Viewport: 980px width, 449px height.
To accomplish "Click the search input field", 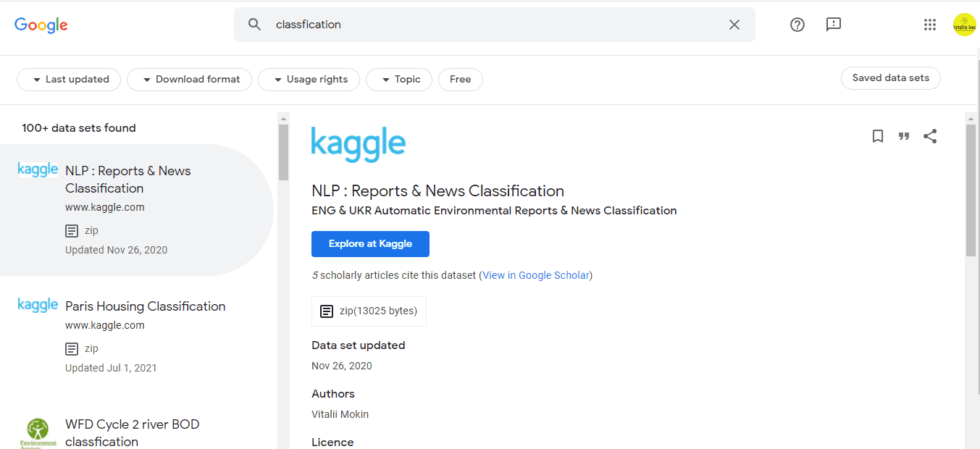I will (x=496, y=25).
